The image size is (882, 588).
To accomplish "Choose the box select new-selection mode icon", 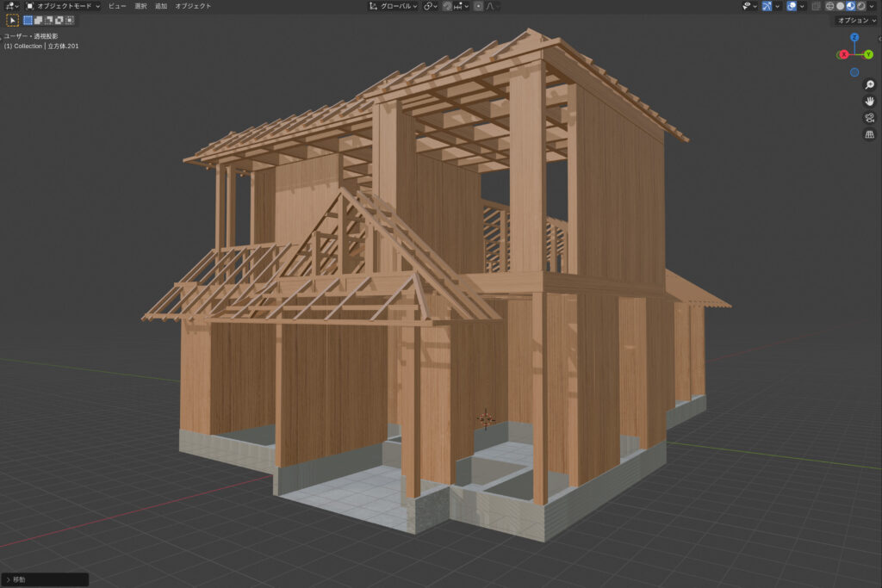I will click(x=28, y=20).
